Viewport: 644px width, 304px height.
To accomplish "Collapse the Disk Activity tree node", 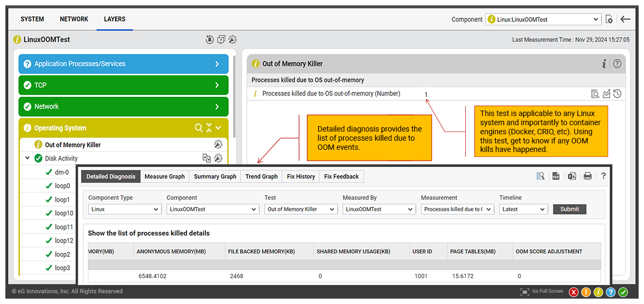I will point(27,158).
